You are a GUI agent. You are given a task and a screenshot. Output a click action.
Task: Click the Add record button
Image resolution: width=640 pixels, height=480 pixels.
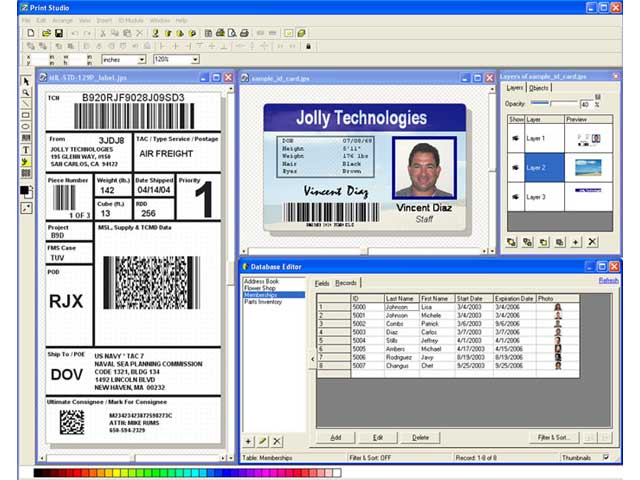click(336, 438)
